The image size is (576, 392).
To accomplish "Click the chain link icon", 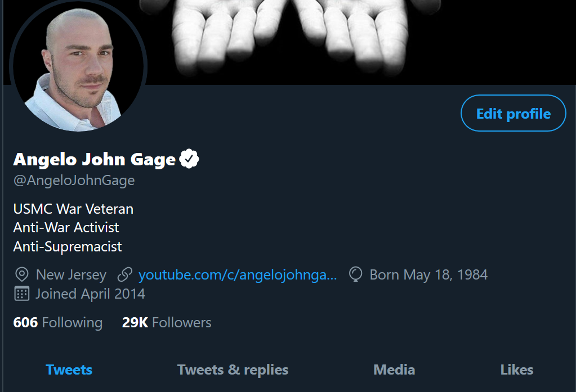I will click(x=124, y=275).
